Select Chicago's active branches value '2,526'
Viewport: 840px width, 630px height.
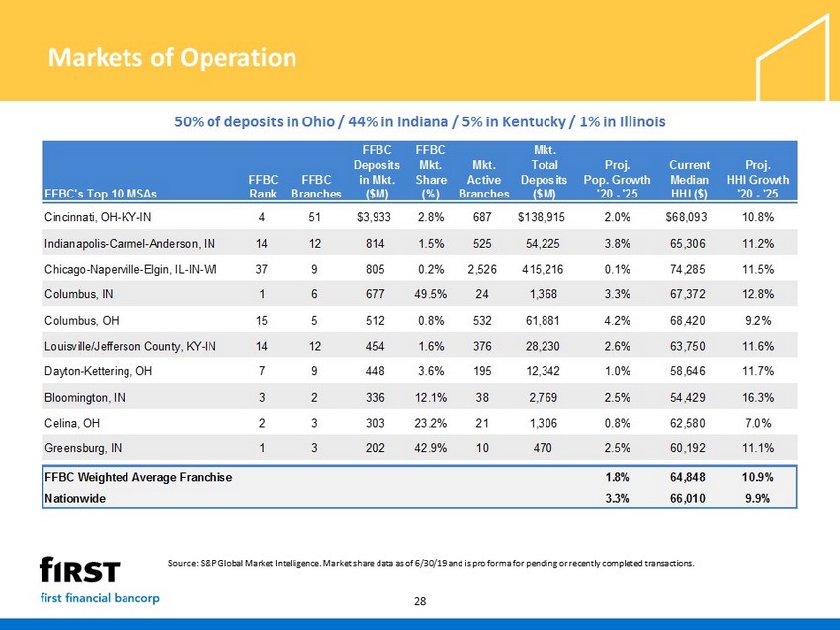(x=482, y=269)
